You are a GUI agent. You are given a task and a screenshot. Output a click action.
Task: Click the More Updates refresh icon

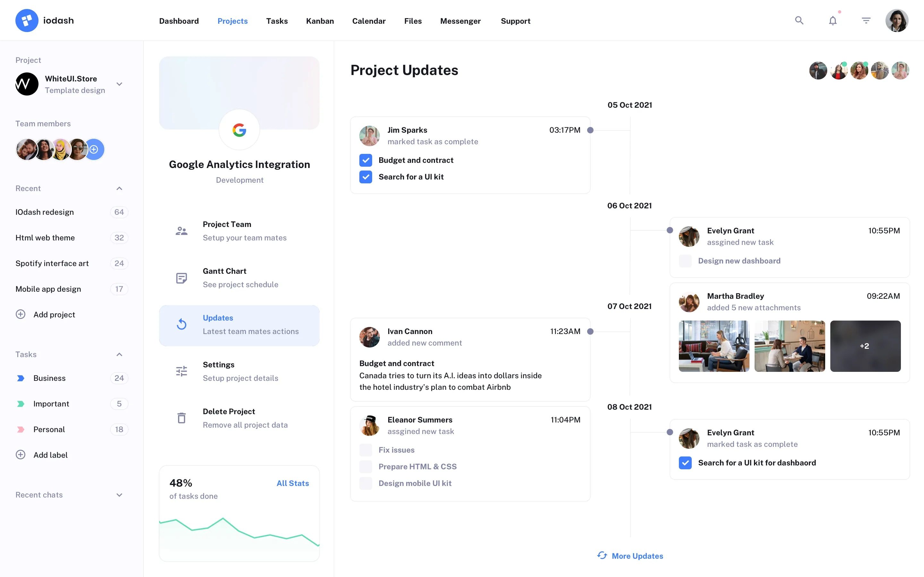tap(603, 556)
